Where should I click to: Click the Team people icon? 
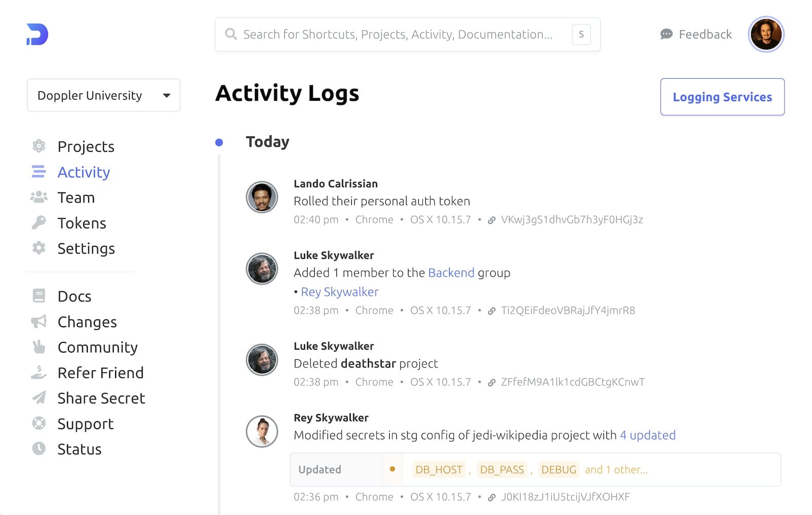tap(39, 197)
